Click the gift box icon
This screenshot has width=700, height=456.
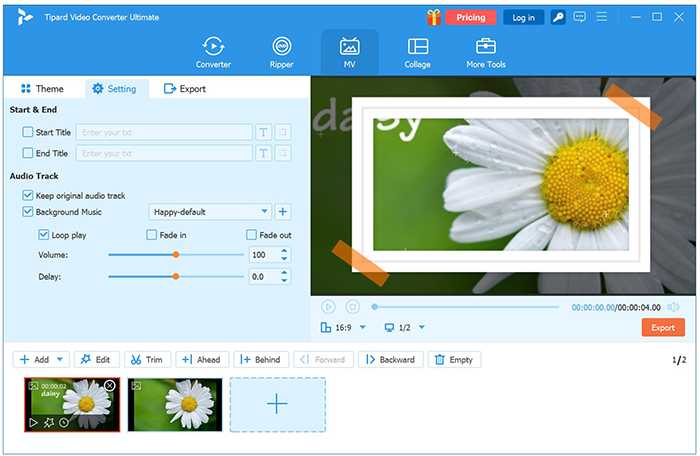[433, 17]
